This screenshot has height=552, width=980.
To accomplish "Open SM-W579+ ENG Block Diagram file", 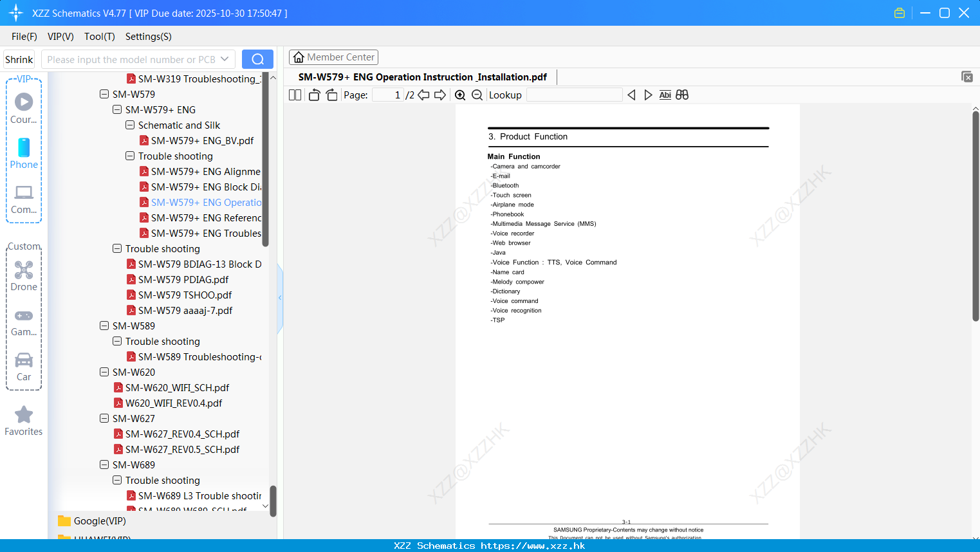I will click(201, 187).
